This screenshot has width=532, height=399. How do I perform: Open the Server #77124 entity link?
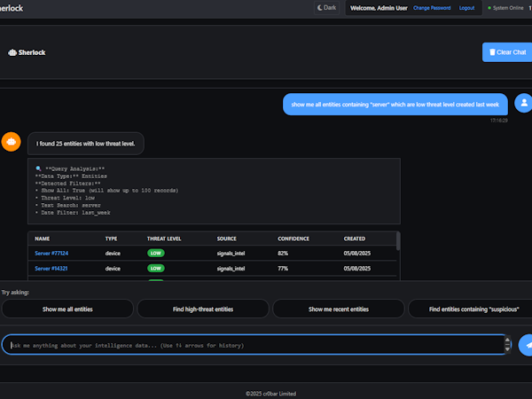(51, 253)
